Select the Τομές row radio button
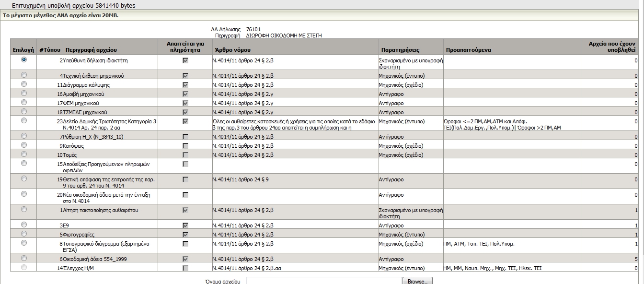 (x=24, y=154)
